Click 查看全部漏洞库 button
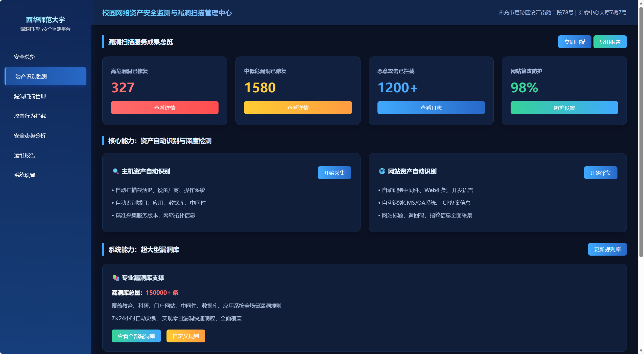The image size is (644, 354). [x=136, y=336]
